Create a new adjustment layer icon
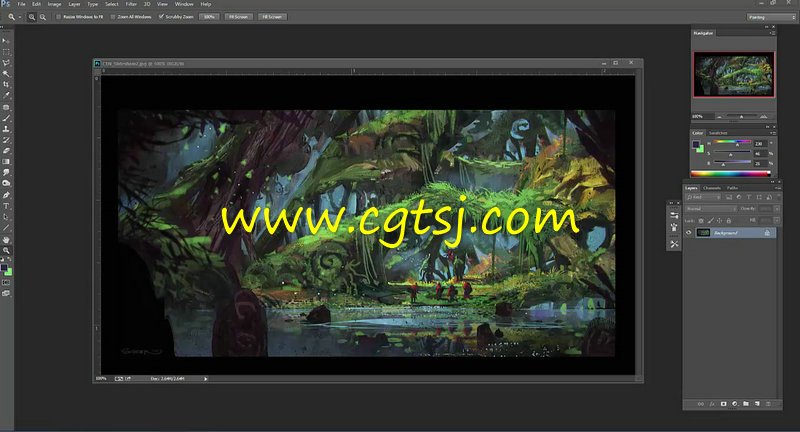This screenshot has height=432, width=800. pos(735,404)
